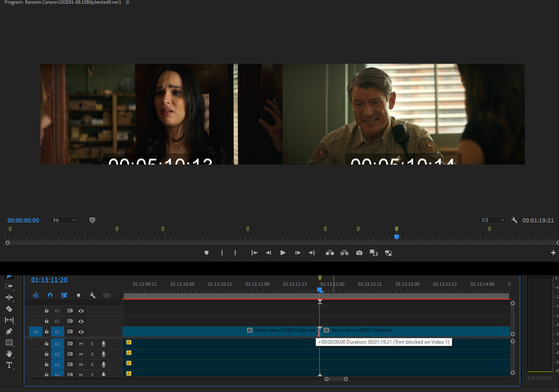Export frame with the camera icon

(x=359, y=253)
